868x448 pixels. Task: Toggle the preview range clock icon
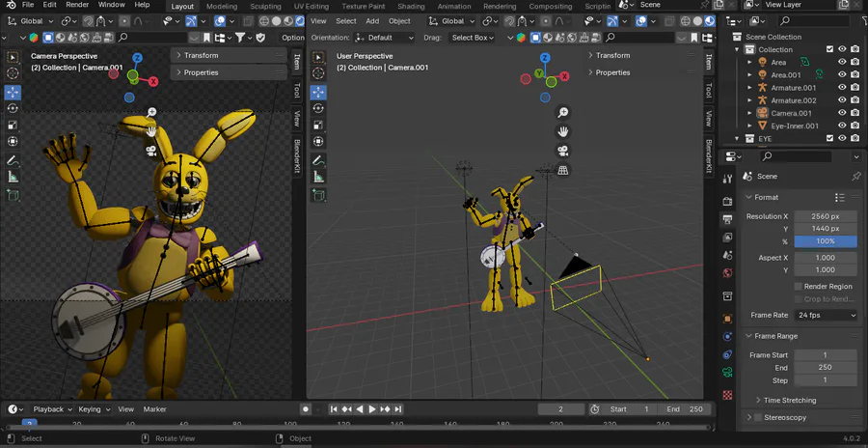[x=595, y=409]
